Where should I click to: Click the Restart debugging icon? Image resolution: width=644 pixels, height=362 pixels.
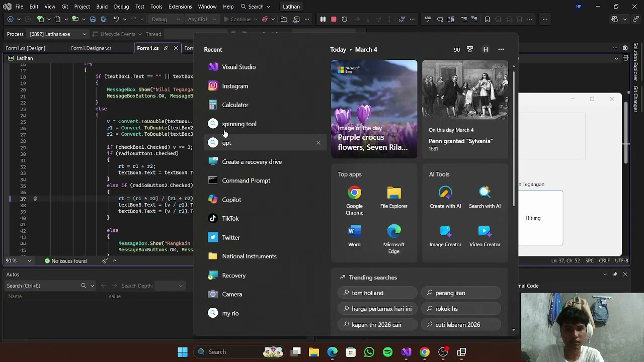(344, 19)
